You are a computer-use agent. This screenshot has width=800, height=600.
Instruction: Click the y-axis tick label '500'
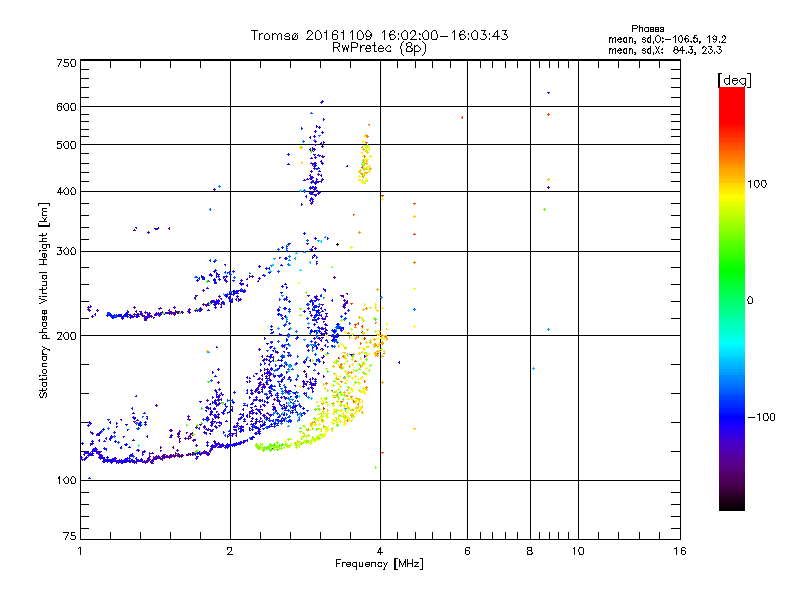(66, 145)
